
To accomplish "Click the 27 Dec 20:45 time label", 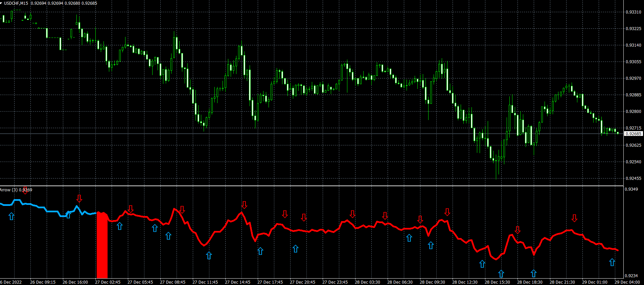I will 303,282.
